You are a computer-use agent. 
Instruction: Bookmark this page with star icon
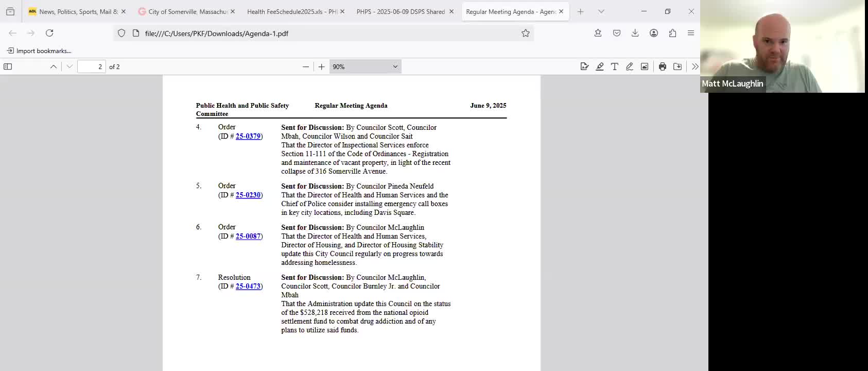pyautogui.click(x=525, y=33)
